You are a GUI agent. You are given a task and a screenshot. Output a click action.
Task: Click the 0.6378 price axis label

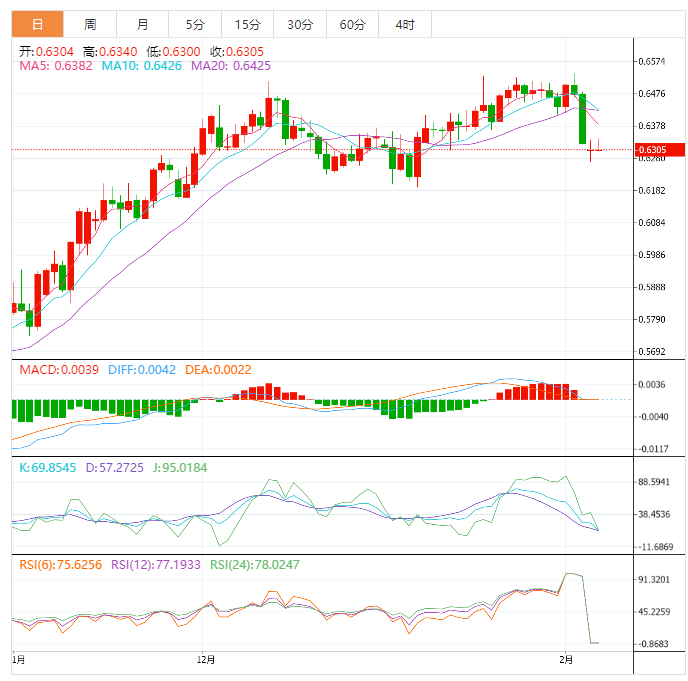(x=652, y=126)
